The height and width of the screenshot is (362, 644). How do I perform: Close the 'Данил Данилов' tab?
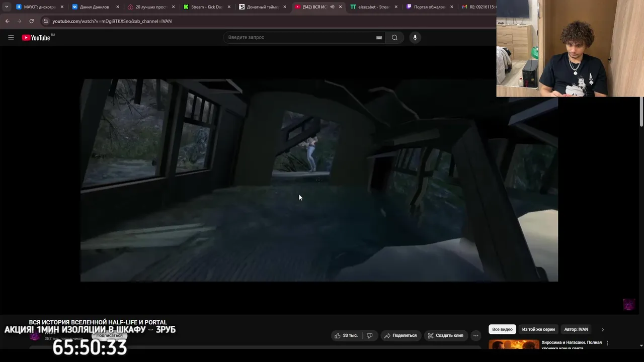click(x=117, y=7)
